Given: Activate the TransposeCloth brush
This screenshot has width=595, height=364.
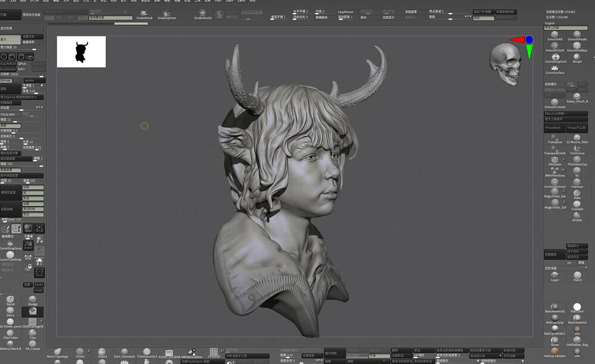Looking at the screenshot, I should [555, 150].
